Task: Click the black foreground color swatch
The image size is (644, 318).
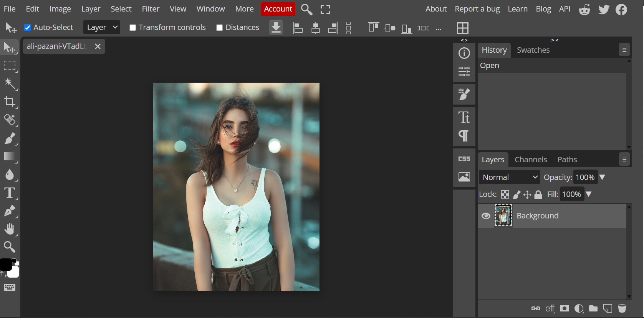Action: 5,265
